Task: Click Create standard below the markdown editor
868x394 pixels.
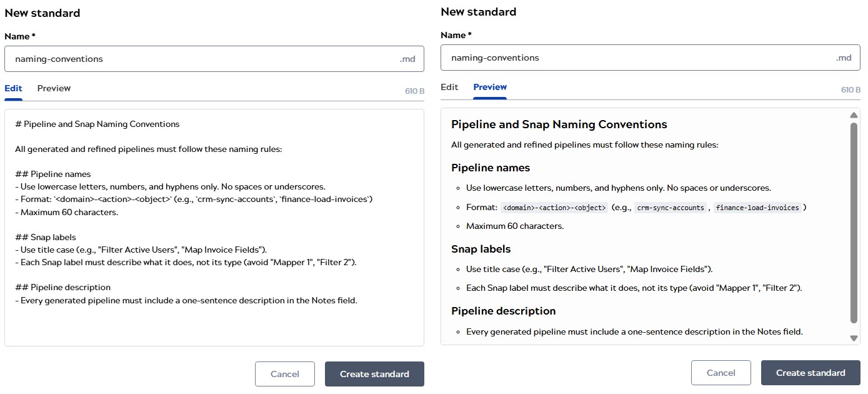Action: 374,374
